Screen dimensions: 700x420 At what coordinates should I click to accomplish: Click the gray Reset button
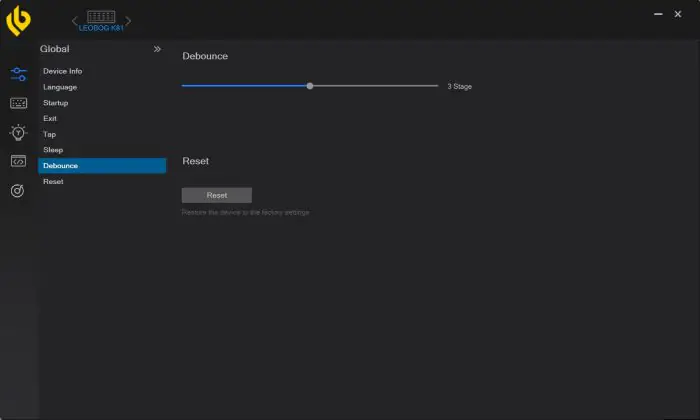point(217,195)
